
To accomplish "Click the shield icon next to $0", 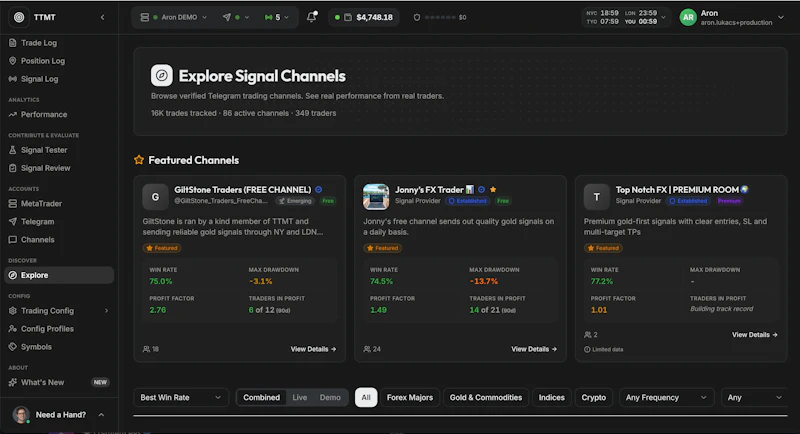I will pyautogui.click(x=417, y=17).
